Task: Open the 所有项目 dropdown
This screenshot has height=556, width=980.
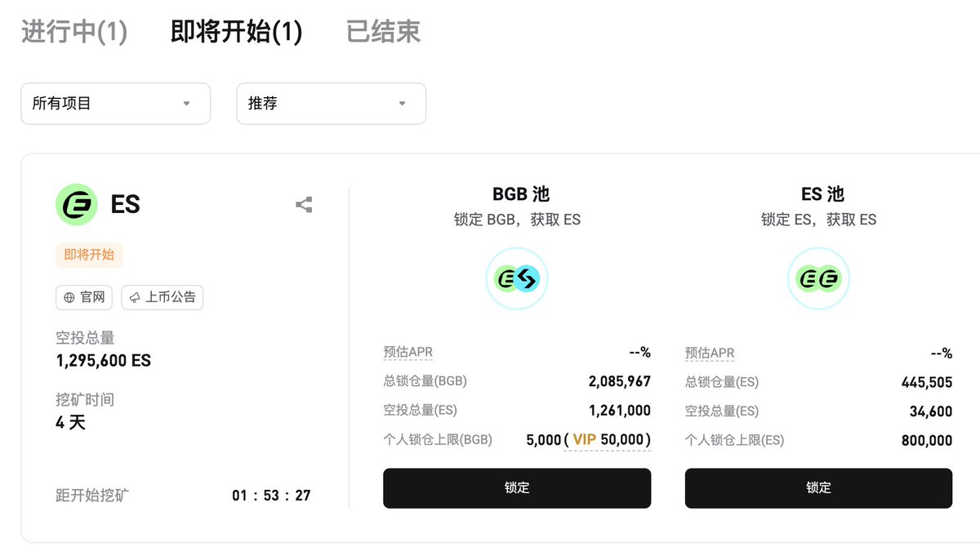Action: coord(115,104)
